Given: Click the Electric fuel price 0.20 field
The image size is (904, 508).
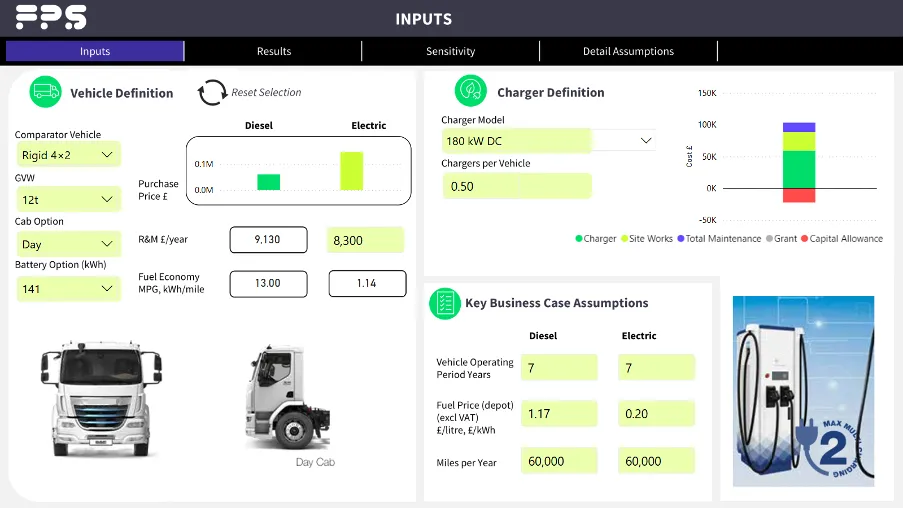Looking at the screenshot, I should coord(657,413).
